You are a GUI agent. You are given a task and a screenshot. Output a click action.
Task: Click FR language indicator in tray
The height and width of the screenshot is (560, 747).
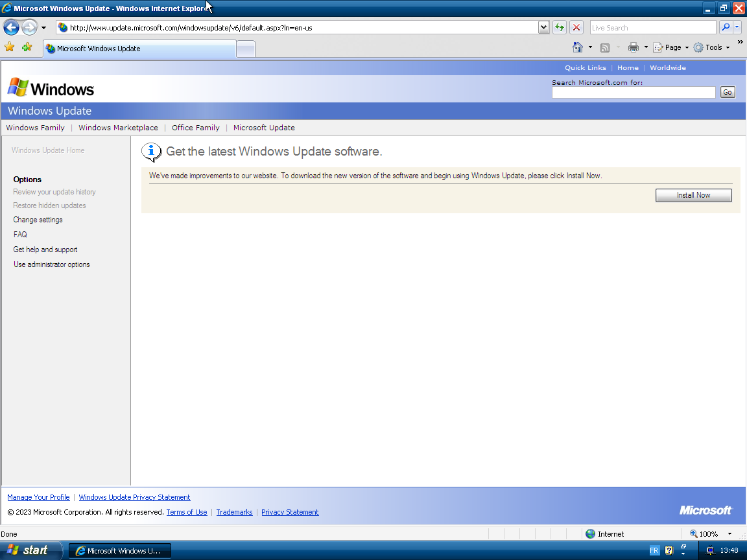654,550
